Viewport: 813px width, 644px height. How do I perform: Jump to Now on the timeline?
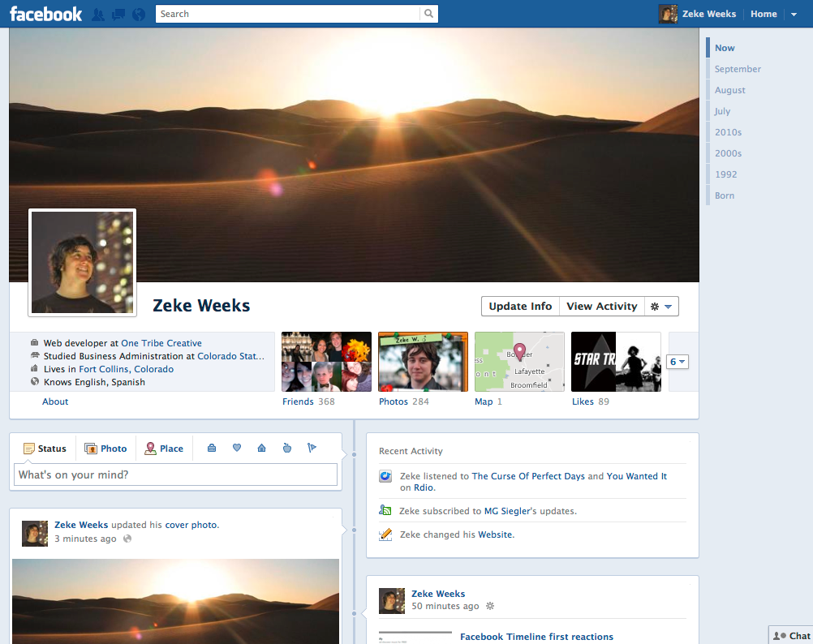725,48
